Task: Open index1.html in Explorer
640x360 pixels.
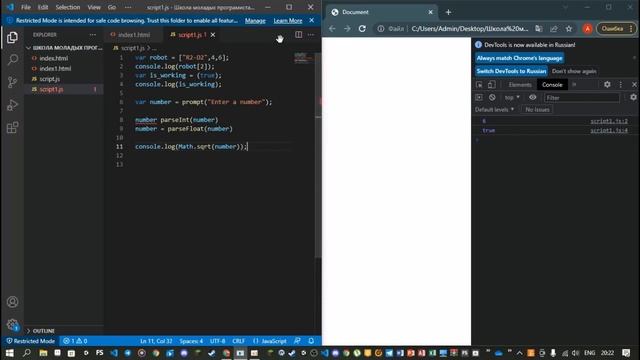Action: point(55,69)
